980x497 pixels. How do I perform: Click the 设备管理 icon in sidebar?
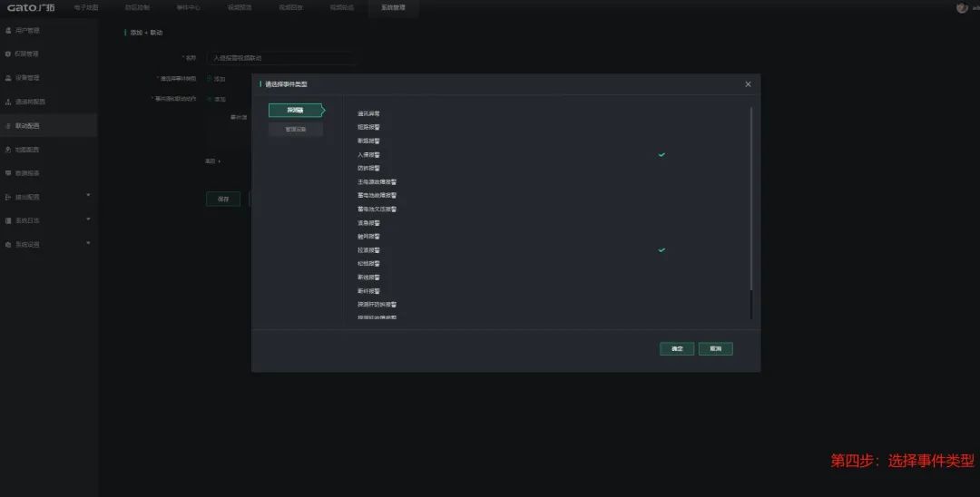9,78
